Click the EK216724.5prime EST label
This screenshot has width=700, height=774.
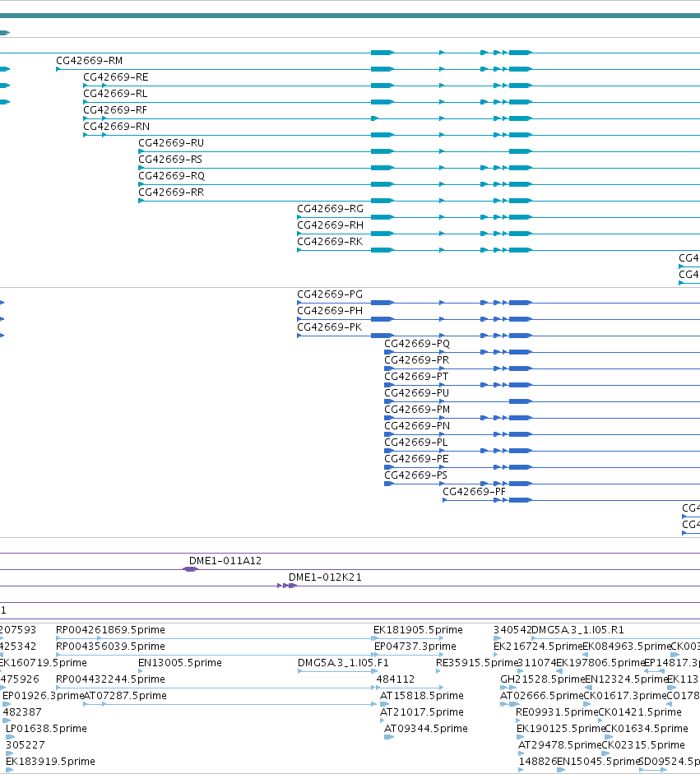click(538, 647)
